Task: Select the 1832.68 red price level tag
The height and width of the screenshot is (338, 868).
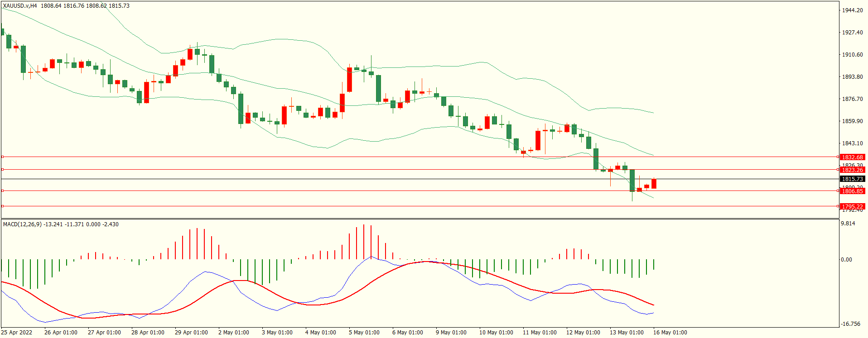Action: tap(852, 157)
